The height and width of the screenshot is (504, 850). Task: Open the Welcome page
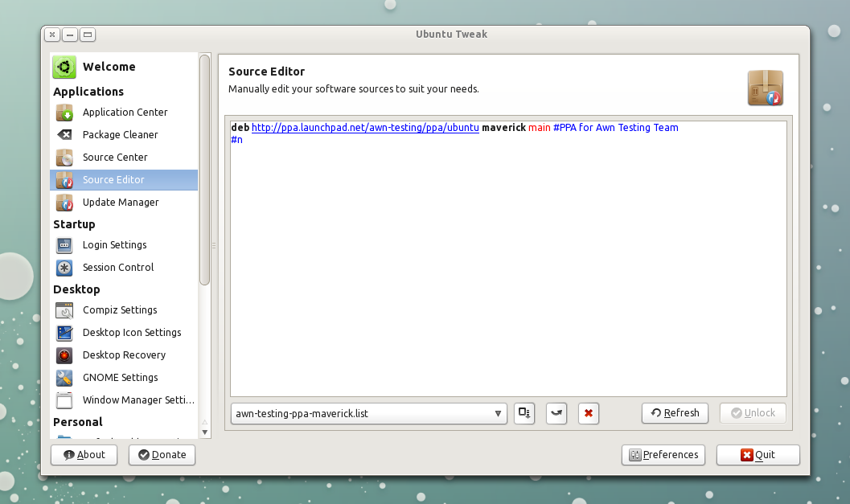124,67
